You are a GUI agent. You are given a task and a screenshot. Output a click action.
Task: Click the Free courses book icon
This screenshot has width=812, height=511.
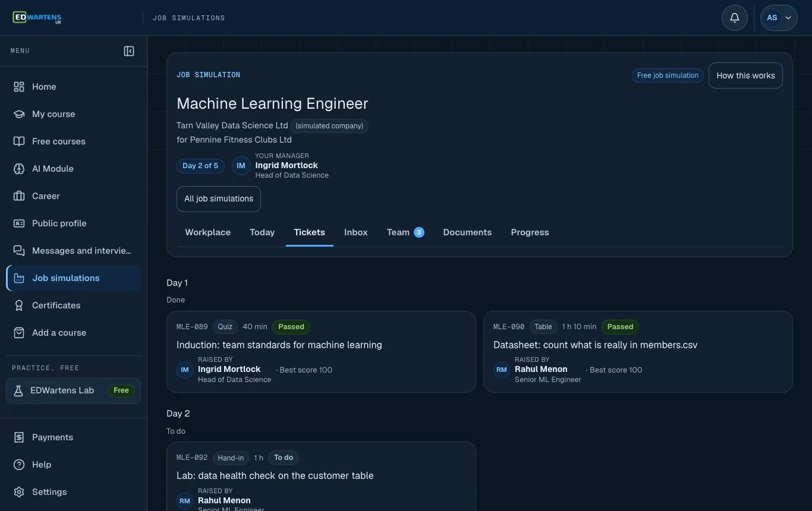[x=19, y=141]
